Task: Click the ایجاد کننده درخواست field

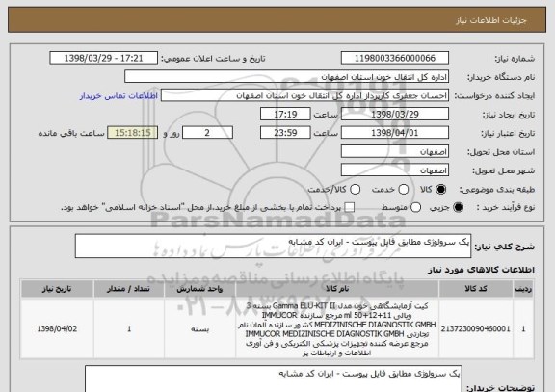Action: tap(304, 95)
